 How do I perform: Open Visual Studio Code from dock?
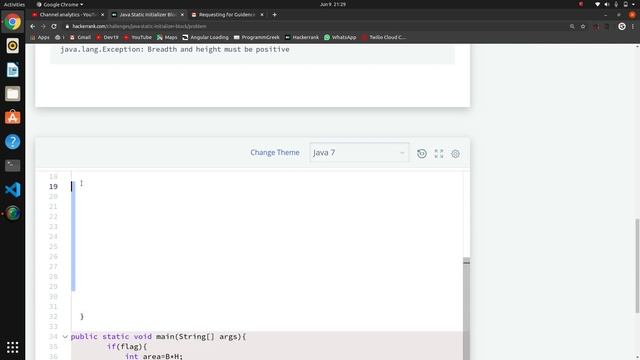coord(13,189)
